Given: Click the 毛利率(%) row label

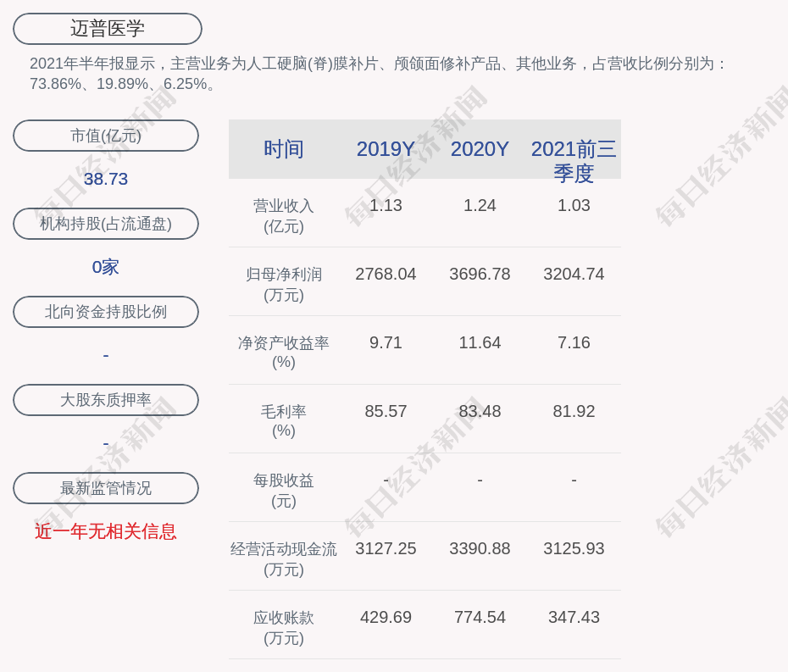Looking at the screenshot, I should 284,421.
